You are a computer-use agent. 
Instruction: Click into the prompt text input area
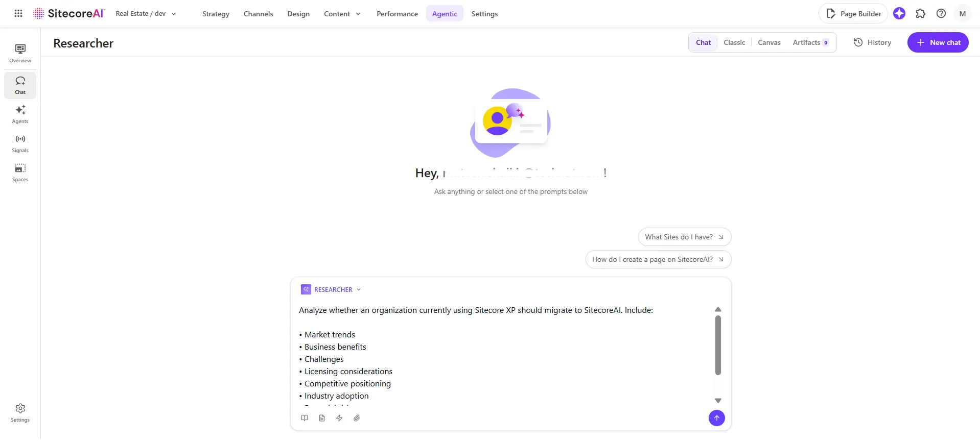[506, 354]
